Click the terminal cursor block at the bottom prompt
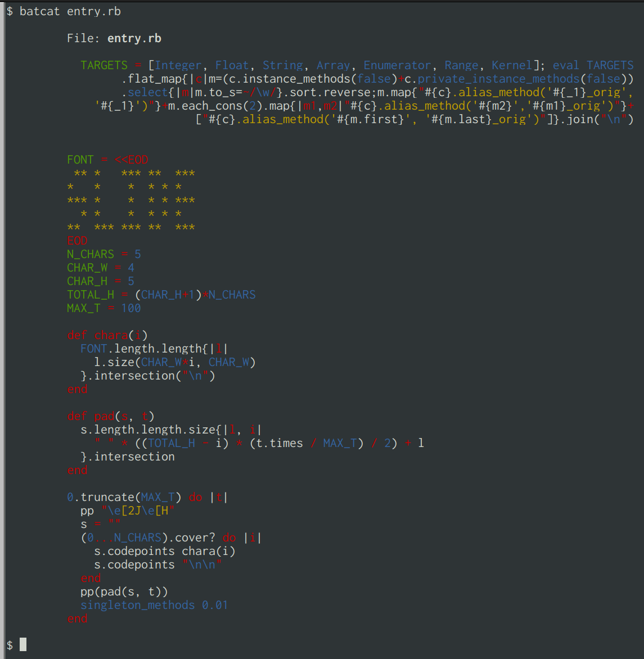This screenshot has height=659, width=644. coord(23,644)
